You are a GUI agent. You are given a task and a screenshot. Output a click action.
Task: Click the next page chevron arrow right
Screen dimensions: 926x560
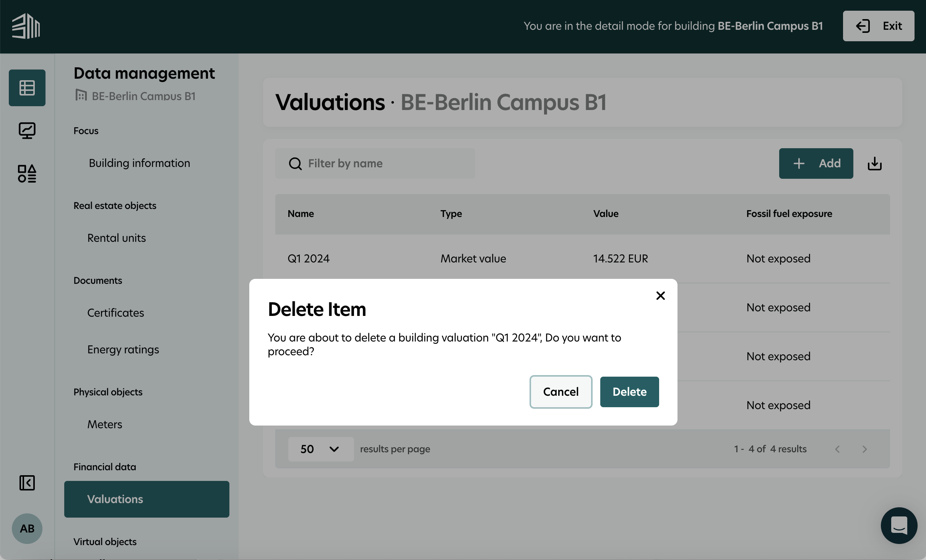pos(864,449)
